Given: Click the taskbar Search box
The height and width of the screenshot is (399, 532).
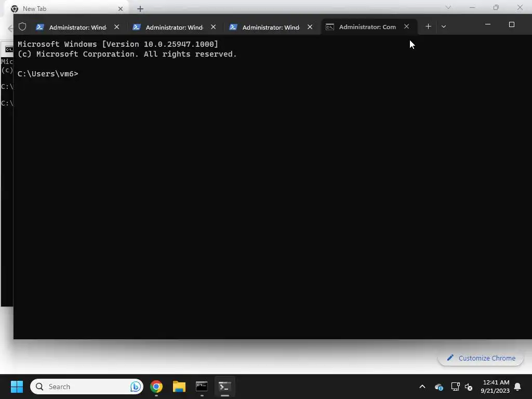Looking at the screenshot, I should pyautogui.click(x=87, y=387).
